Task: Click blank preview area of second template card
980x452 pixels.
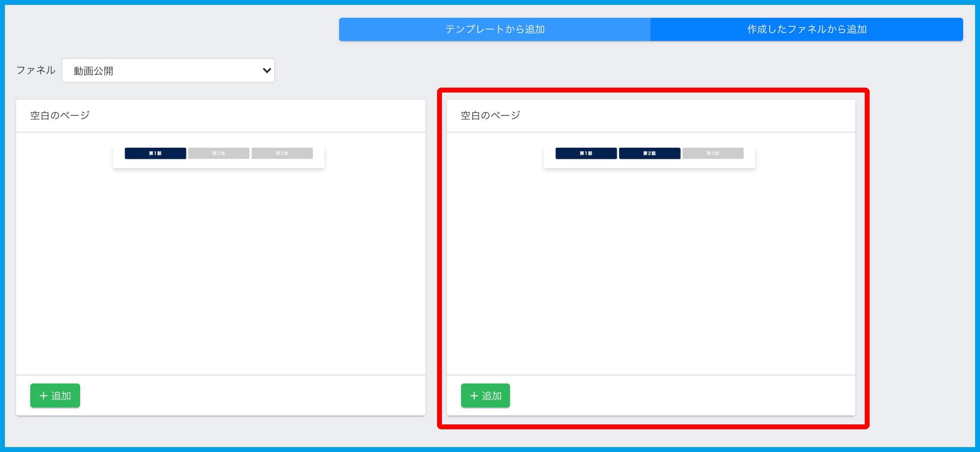Action: click(651, 267)
